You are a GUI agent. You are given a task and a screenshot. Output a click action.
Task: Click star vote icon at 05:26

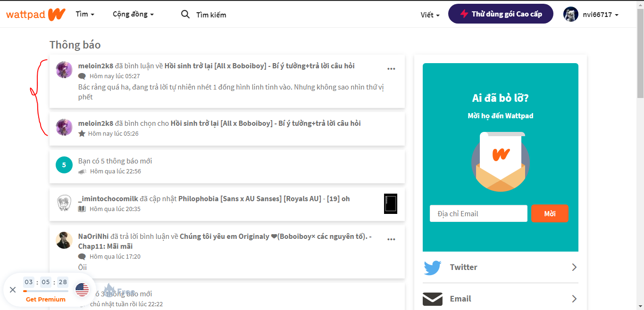click(82, 133)
